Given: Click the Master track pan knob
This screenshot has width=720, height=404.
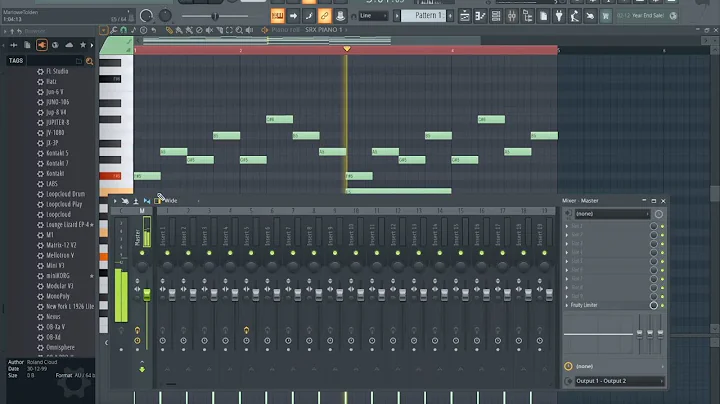Looking at the screenshot, I should tap(142, 266).
